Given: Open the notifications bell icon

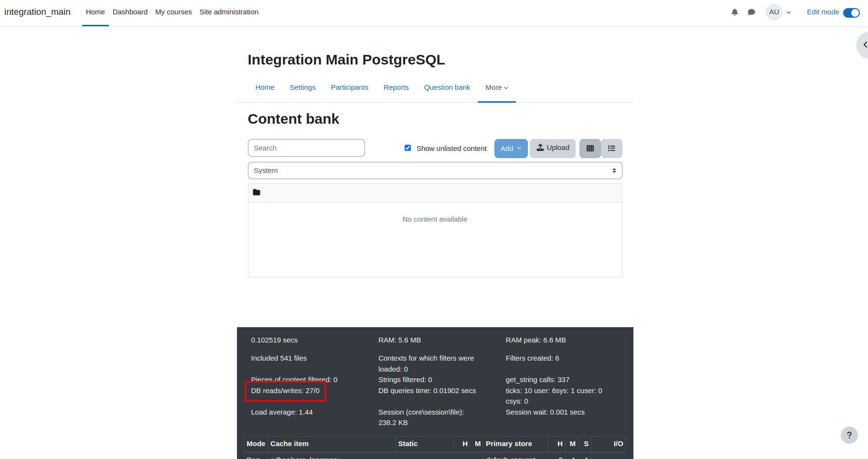Looking at the screenshot, I should pos(735,12).
